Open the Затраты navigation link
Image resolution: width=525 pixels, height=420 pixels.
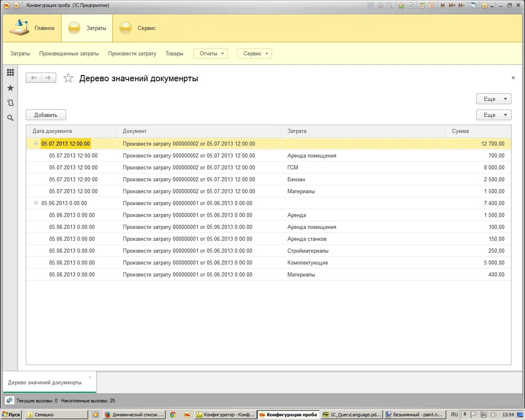click(20, 53)
